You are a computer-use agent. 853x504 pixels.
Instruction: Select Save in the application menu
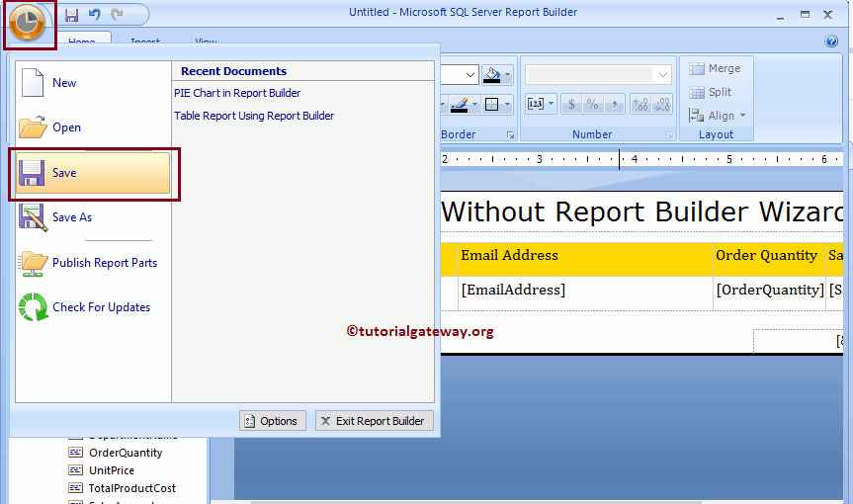93,173
